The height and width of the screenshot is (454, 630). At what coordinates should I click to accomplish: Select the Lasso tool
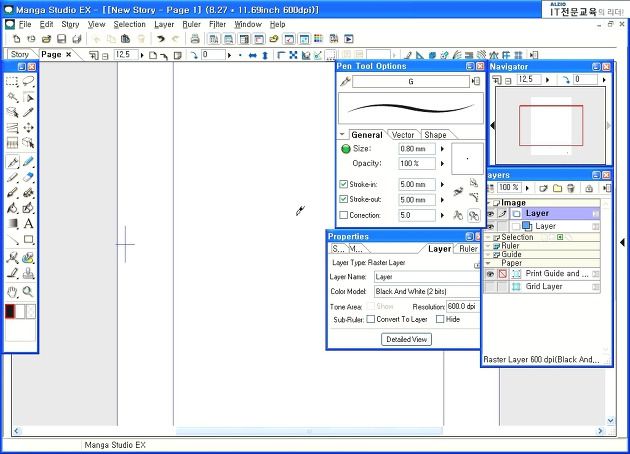pos(28,82)
